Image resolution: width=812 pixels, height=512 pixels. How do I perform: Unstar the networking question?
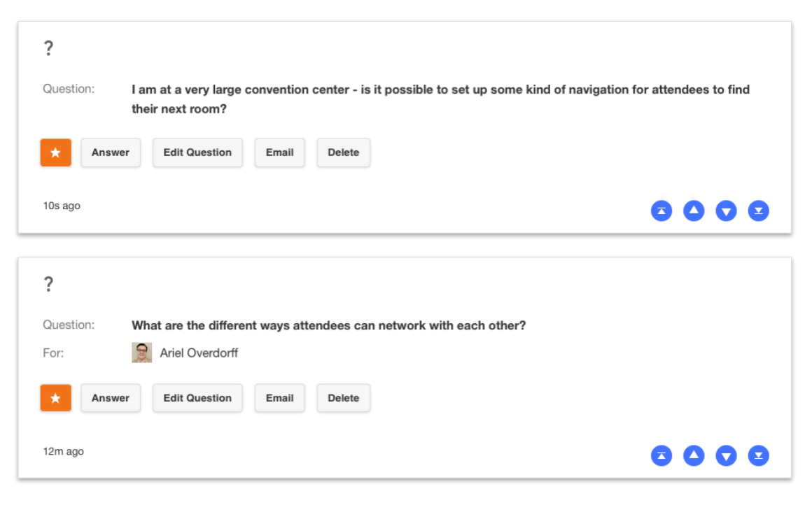click(55, 398)
